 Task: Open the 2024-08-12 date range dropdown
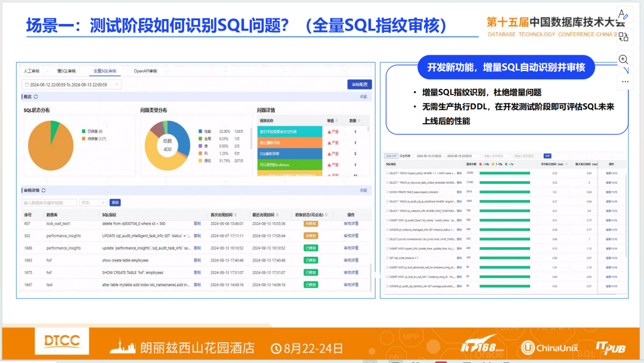72,85
